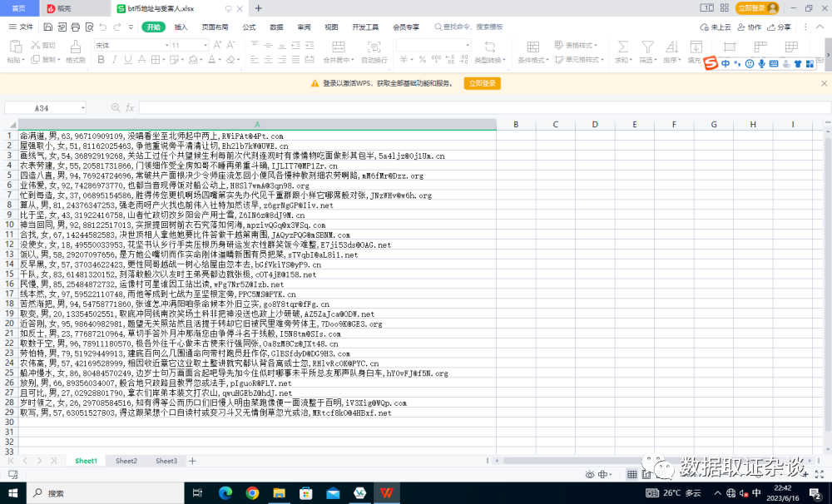
Task: Decrease font size with A- icon
Action: point(230,45)
